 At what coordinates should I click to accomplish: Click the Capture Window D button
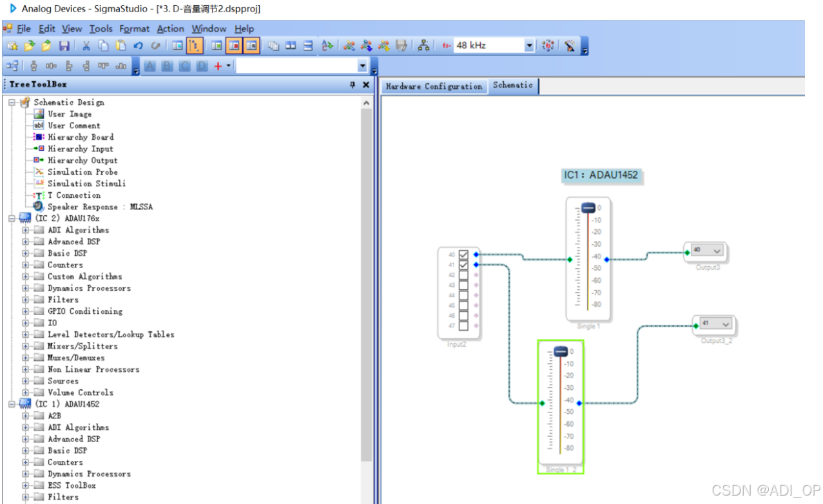(202, 66)
